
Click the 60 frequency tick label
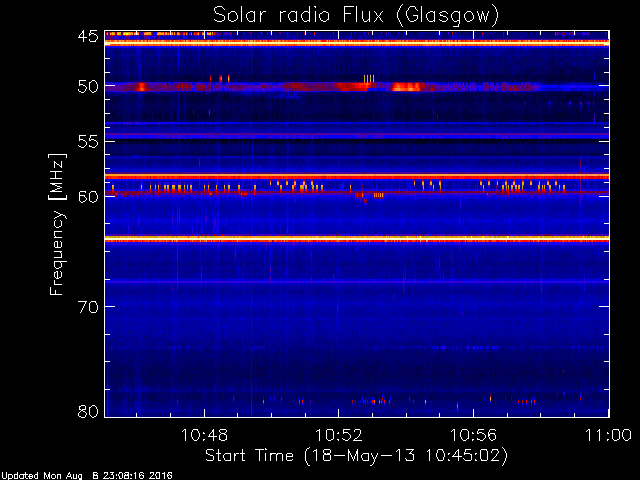(88, 197)
